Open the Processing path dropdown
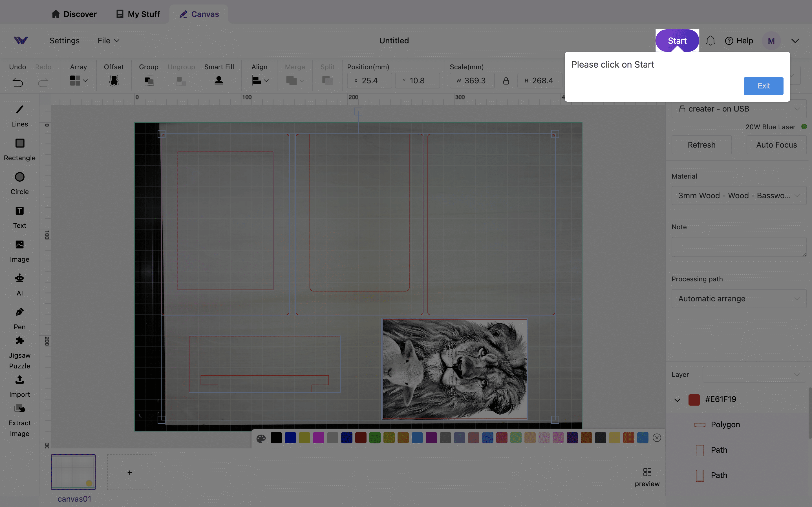Image resolution: width=812 pixels, height=507 pixels. [x=738, y=299]
